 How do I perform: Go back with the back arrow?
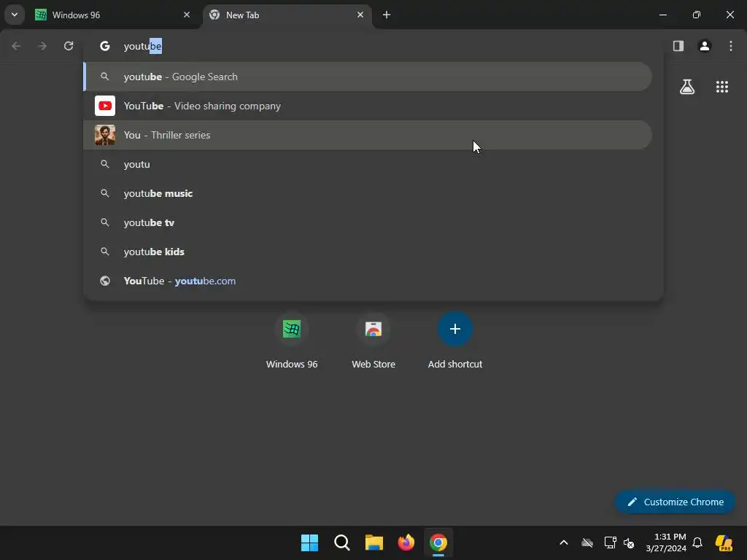click(16, 46)
